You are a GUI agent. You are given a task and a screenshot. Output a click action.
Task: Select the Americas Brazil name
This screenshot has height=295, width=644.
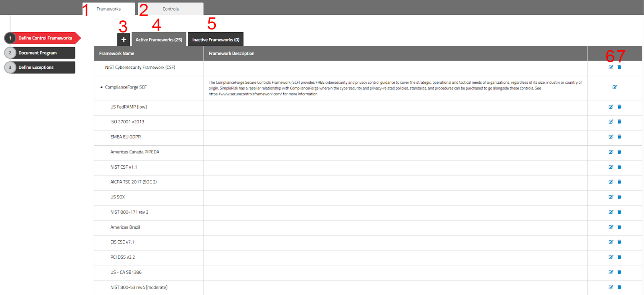(x=125, y=227)
